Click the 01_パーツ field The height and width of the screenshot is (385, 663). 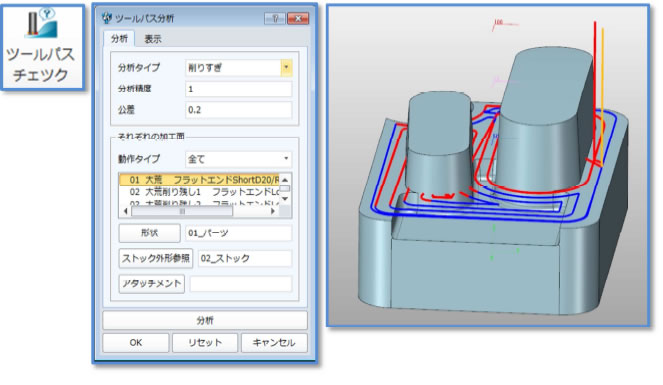click(238, 233)
